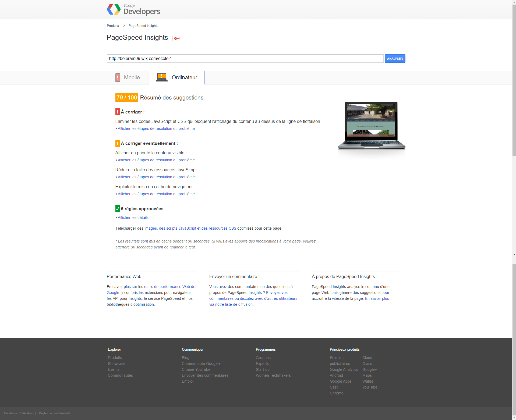Open Solutions publicitaires footer link
516x420 pixels.
tap(340, 361)
